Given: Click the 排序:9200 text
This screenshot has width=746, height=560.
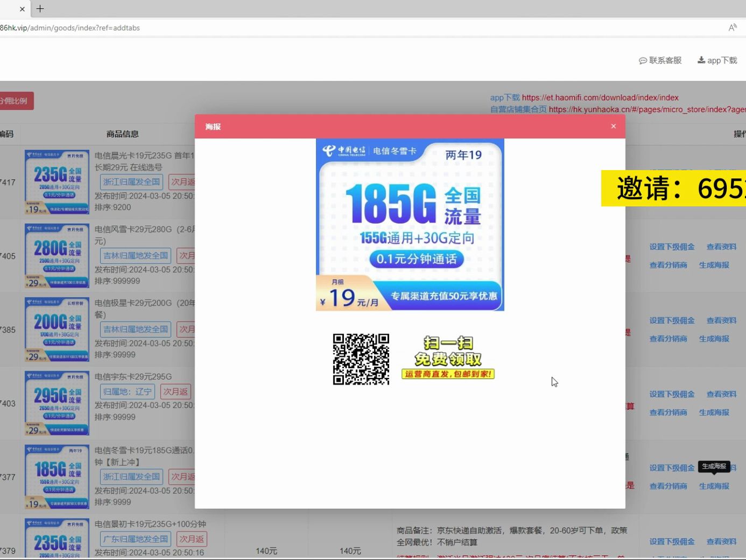Looking at the screenshot, I should (113, 207).
